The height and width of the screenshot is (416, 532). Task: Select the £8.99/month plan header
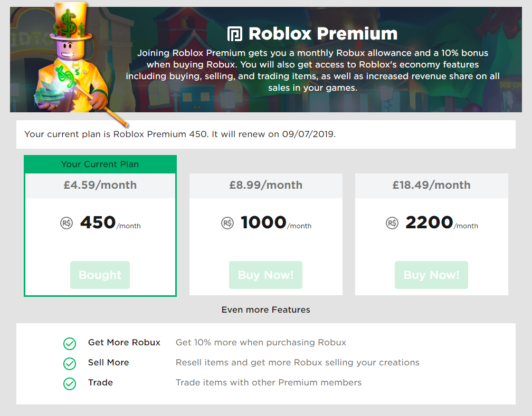point(266,185)
